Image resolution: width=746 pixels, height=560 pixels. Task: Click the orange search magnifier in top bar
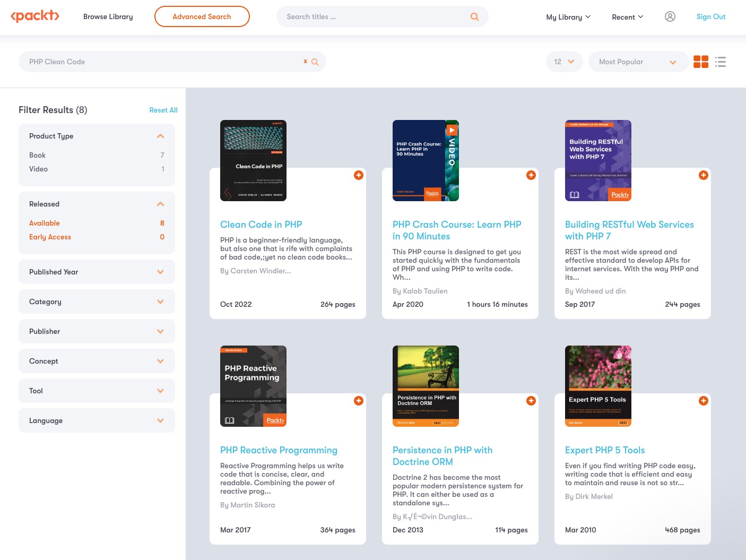click(474, 17)
